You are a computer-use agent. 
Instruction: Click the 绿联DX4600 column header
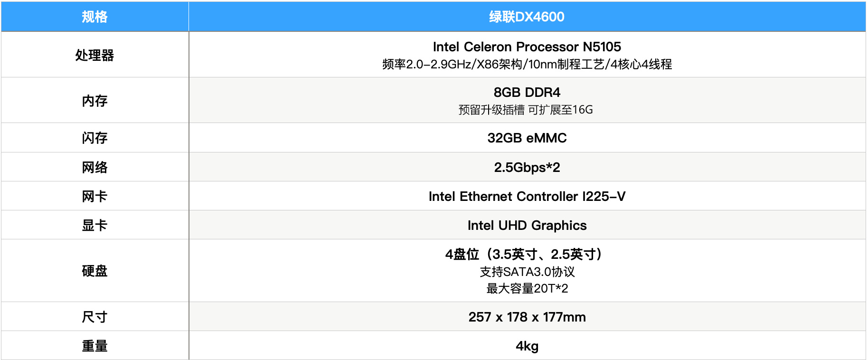[x=527, y=17]
